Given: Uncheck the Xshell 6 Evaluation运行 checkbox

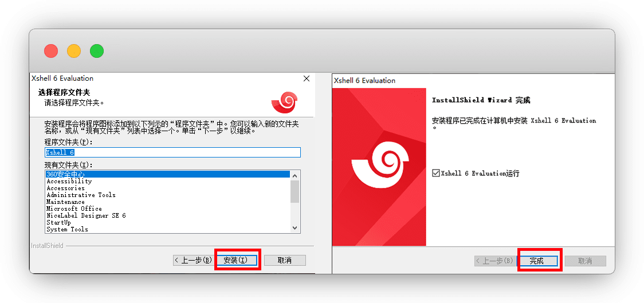Looking at the screenshot, I should pos(436,173).
